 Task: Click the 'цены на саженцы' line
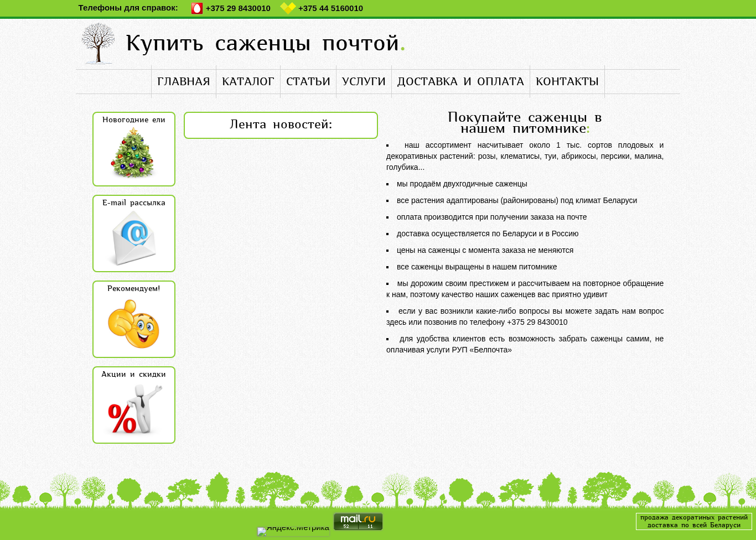[485, 250]
